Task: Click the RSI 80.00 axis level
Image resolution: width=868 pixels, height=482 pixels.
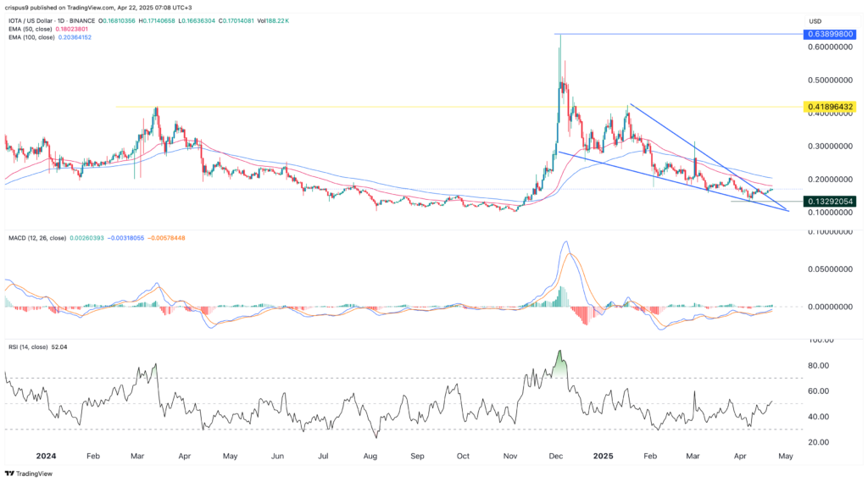Action: pos(818,366)
